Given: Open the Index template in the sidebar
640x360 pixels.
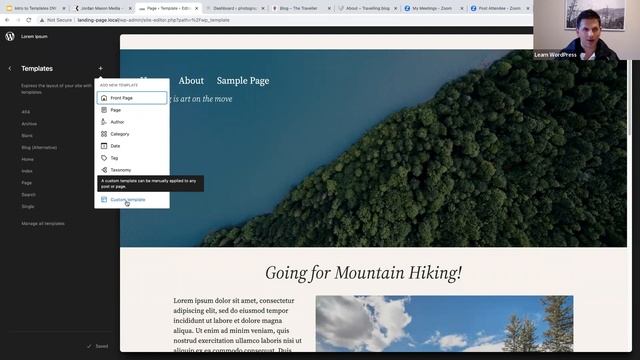Looking at the screenshot, I should [27, 171].
